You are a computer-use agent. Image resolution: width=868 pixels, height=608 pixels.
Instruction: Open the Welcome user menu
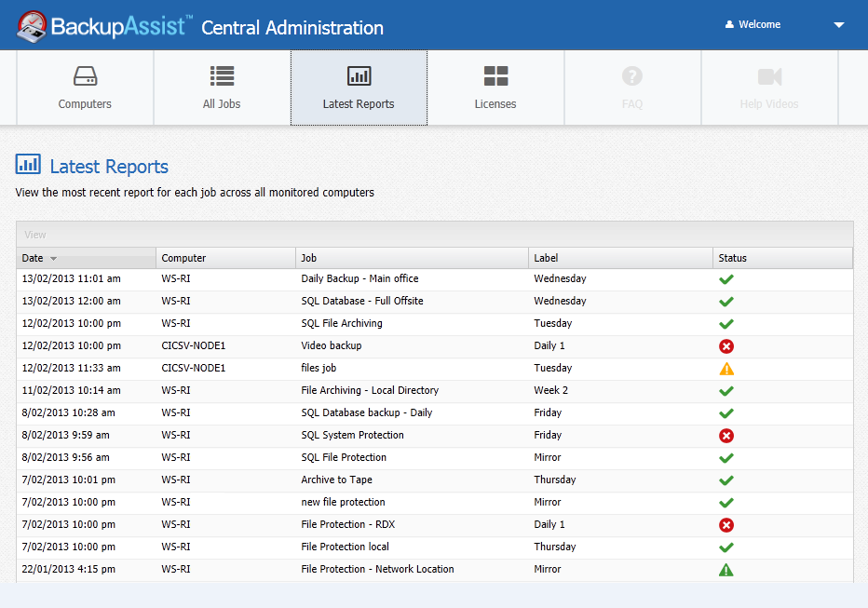pyautogui.click(x=759, y=25)
